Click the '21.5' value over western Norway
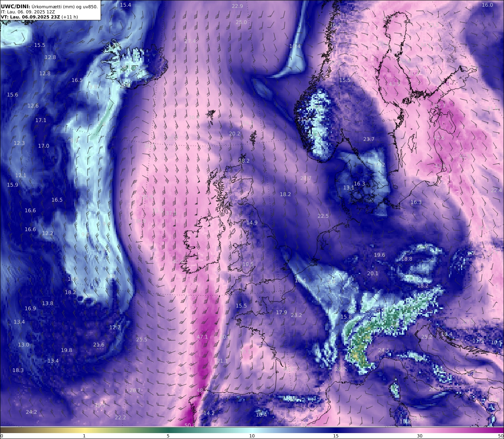This screenshot has height=439, width=504. [303, 119]
